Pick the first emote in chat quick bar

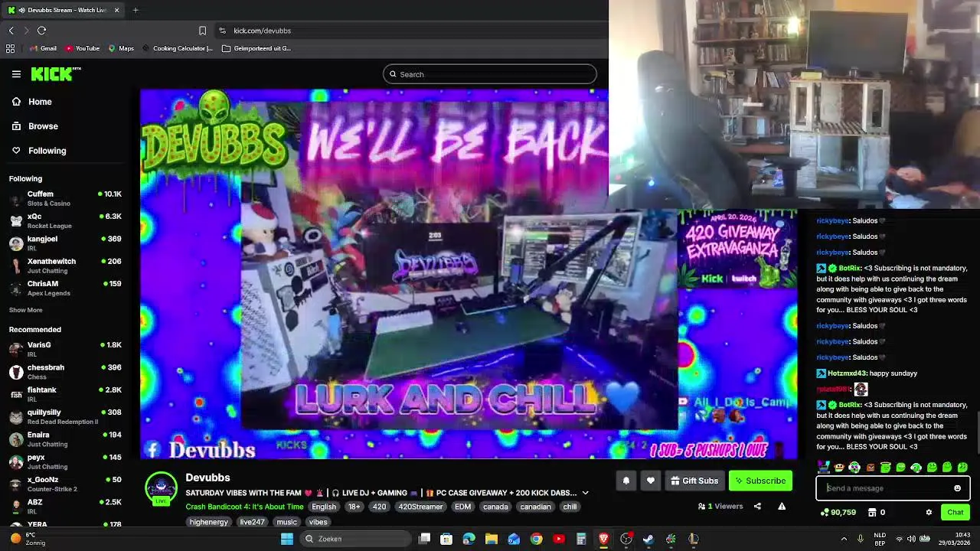tap(824, 467)
